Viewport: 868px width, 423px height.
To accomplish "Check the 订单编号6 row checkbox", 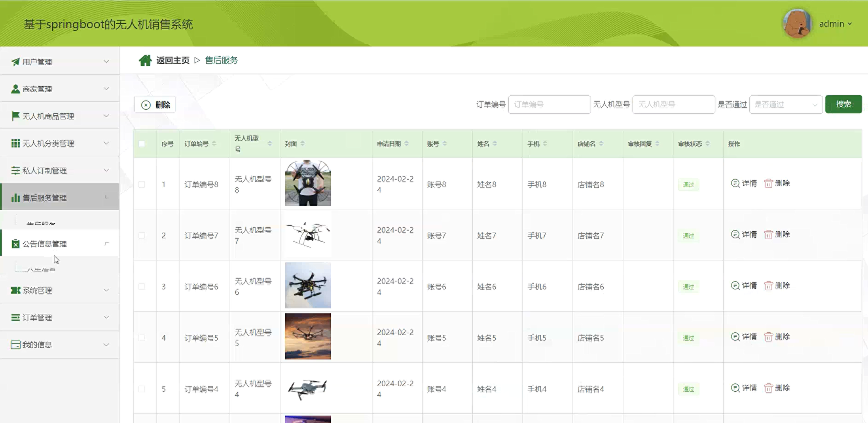I will [x=142, y=286].
